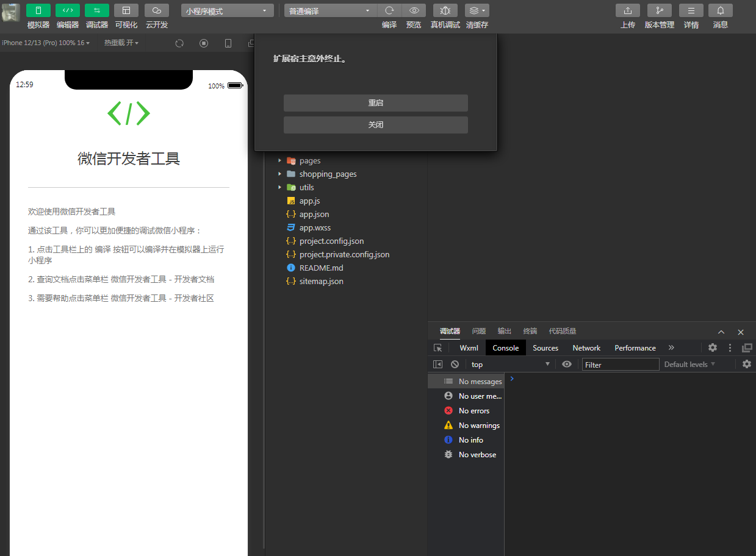Open the hot reload (热重载 开) dropdown
The height and width of the screenshot is (556, 756).
121,43
